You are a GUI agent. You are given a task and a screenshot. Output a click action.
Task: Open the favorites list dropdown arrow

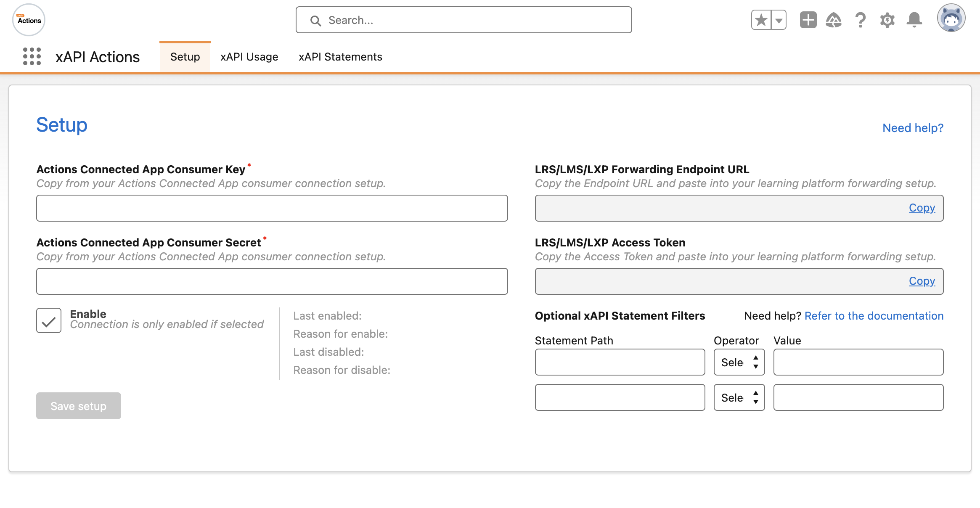click(779, 20)
